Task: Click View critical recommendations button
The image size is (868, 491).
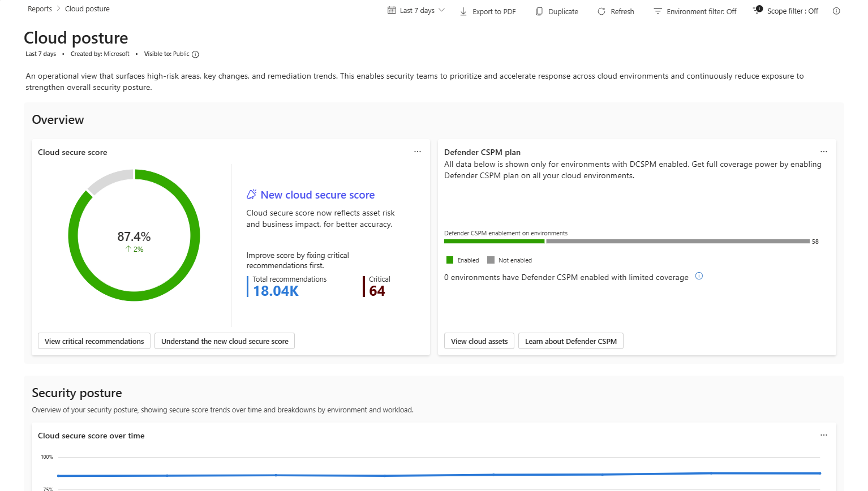Action: point(94,341)
